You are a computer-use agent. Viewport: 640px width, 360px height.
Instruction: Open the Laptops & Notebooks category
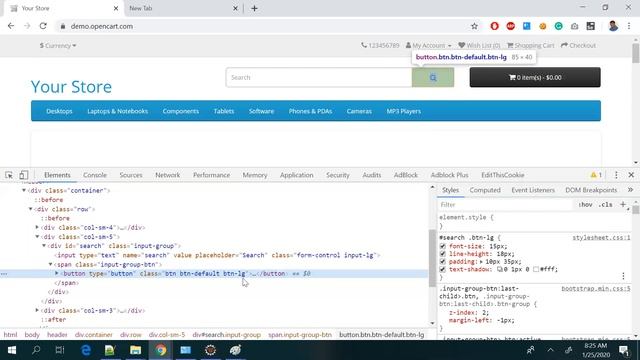pyautogui.click(x=118, y=111)
